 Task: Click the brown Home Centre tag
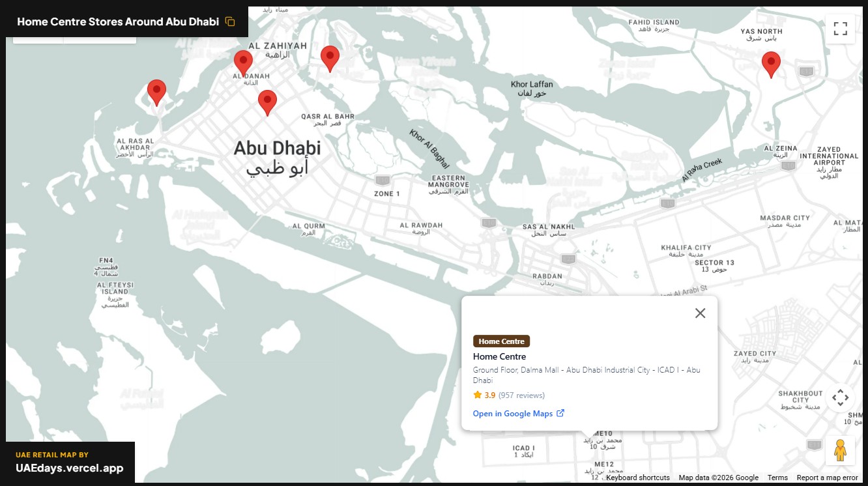point(502,341)
